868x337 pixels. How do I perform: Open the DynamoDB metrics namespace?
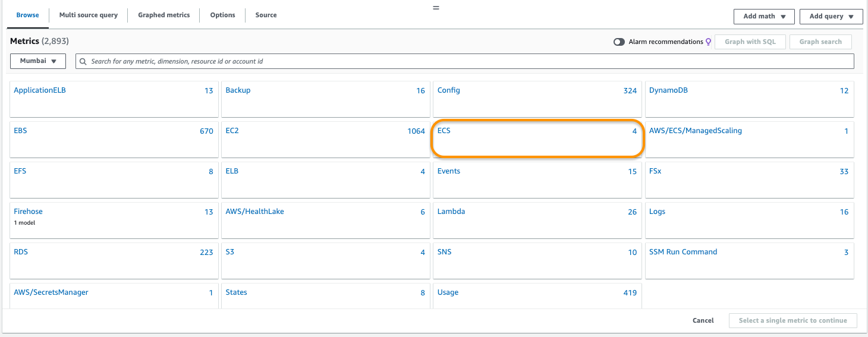(x=750, y=99)
